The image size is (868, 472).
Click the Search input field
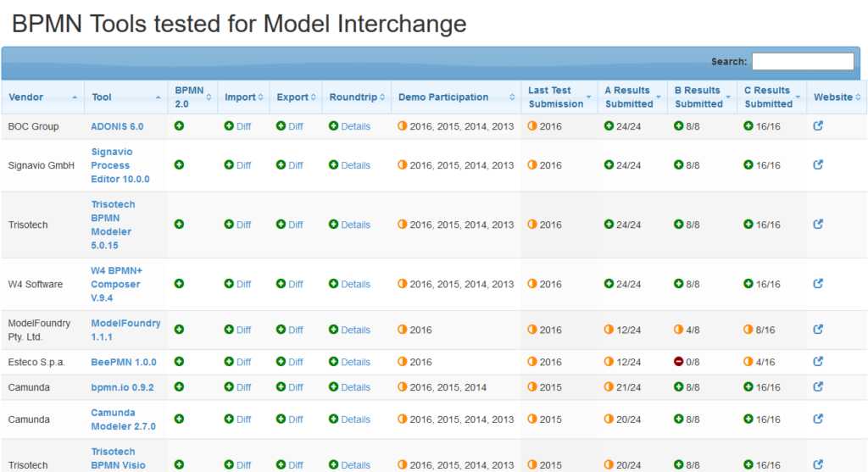(x=803, y=61)
